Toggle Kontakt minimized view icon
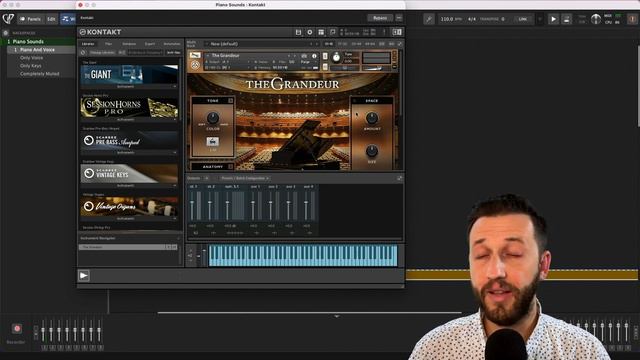The height and width of the screenshot is (360, 640). pos(333,32)
